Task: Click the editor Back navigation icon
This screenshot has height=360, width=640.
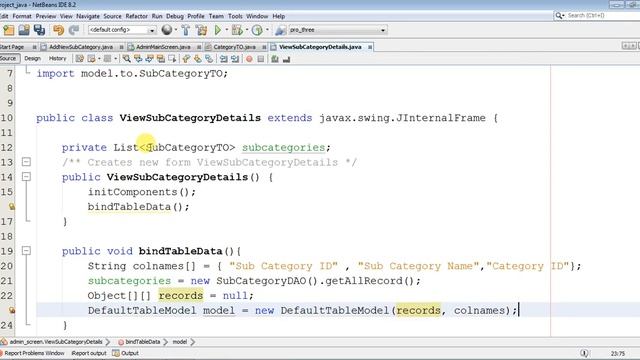Action: [92, 59]
